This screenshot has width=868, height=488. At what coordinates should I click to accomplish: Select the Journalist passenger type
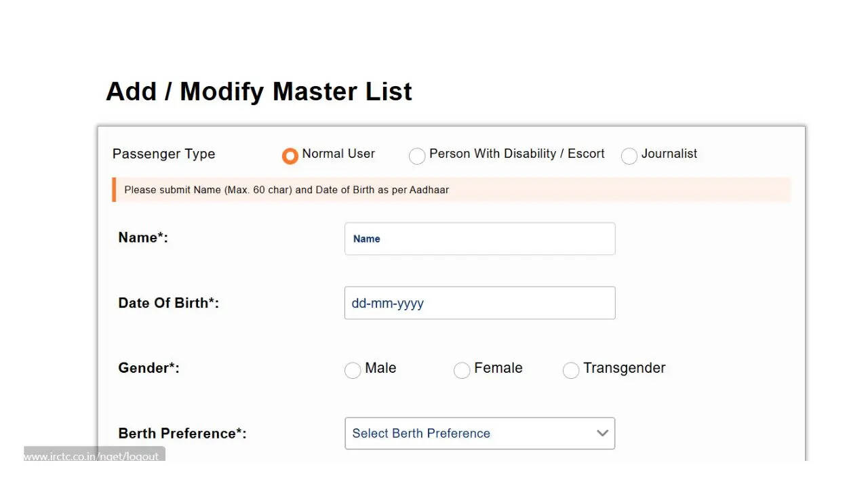click(x=629, y=156)
